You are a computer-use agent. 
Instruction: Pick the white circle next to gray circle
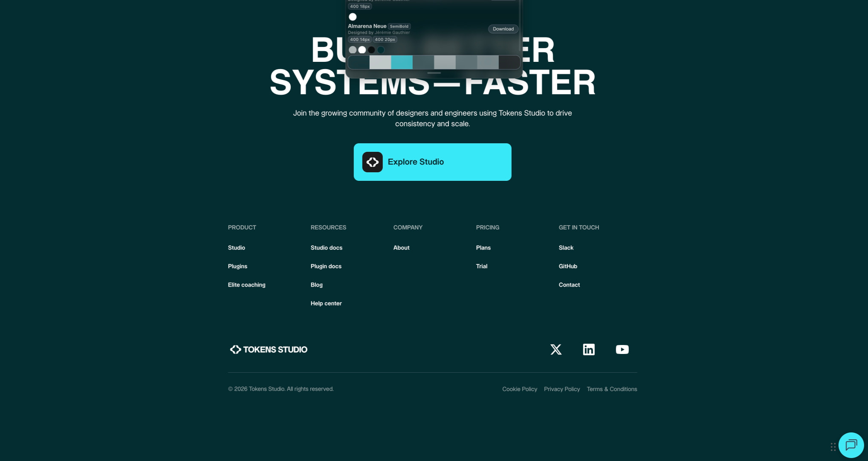[362, 50]
